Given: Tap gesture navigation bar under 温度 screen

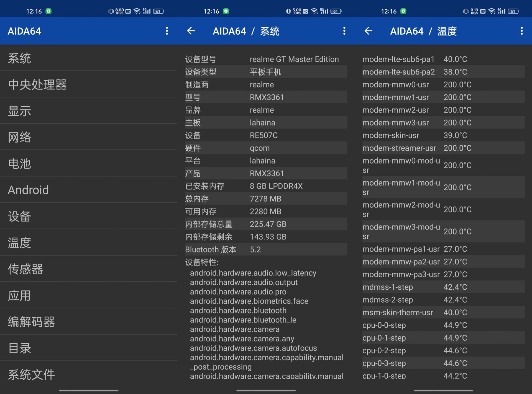Looking at the screenshot, I should 443,390.
